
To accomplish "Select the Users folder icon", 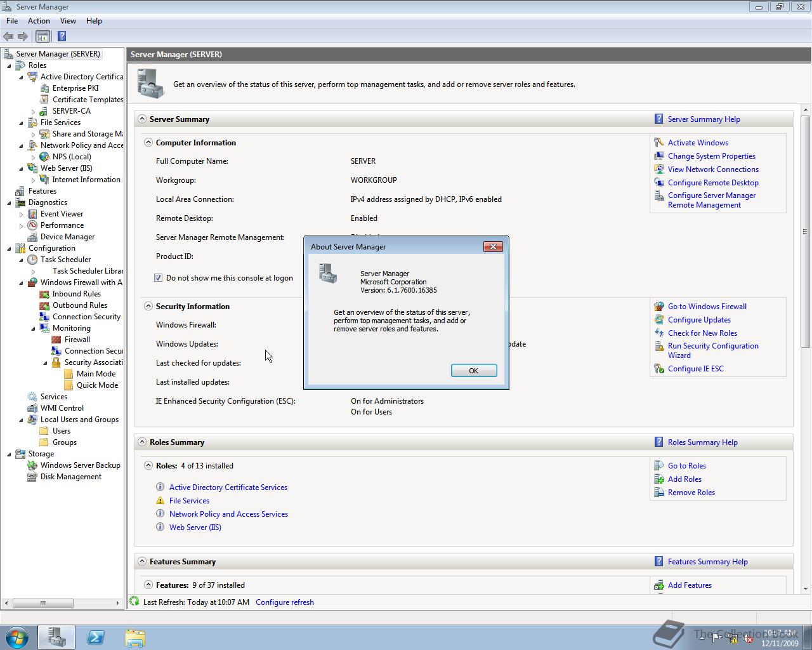I will [x=44, y=431].
